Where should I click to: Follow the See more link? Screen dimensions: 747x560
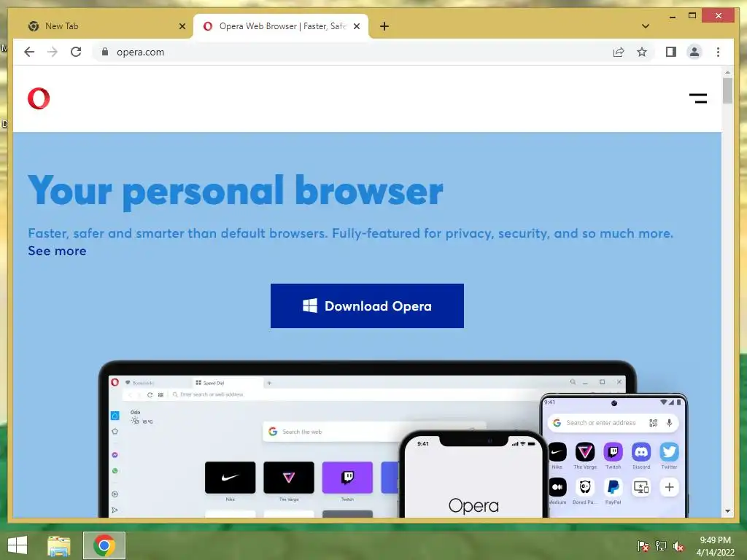pyautogui.click(x=57, y=251)
